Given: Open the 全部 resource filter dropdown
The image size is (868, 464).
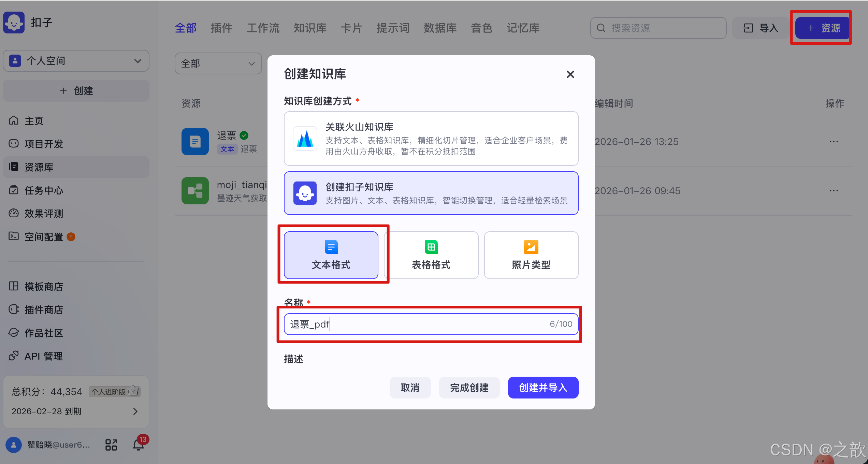Looking at the screenshot, I should tap(218, 63).
